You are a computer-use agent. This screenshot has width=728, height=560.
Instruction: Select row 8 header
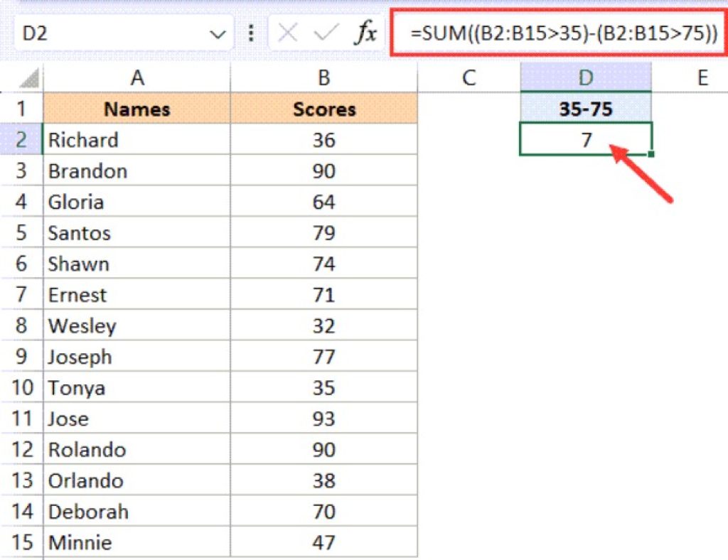[21, 326]
